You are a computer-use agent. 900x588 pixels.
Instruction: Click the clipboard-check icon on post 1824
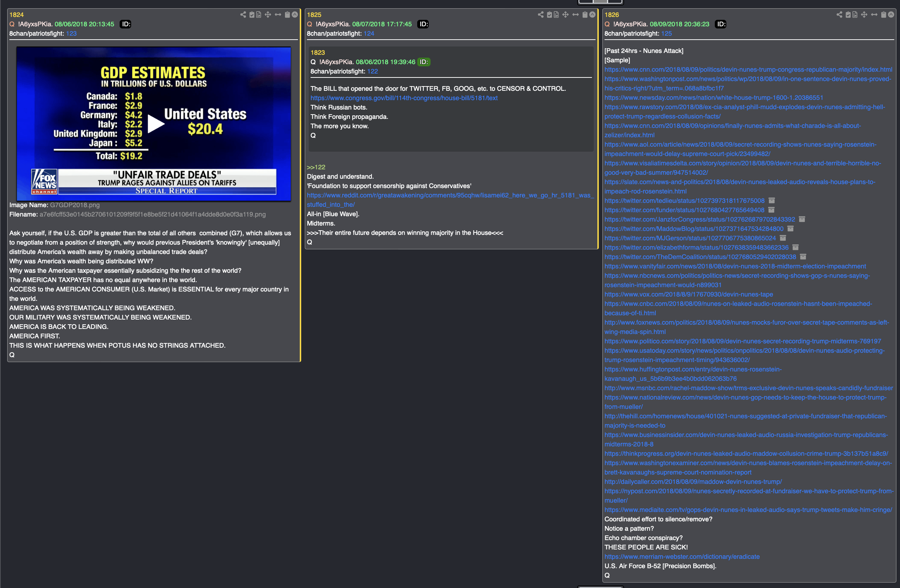[252, 15]
